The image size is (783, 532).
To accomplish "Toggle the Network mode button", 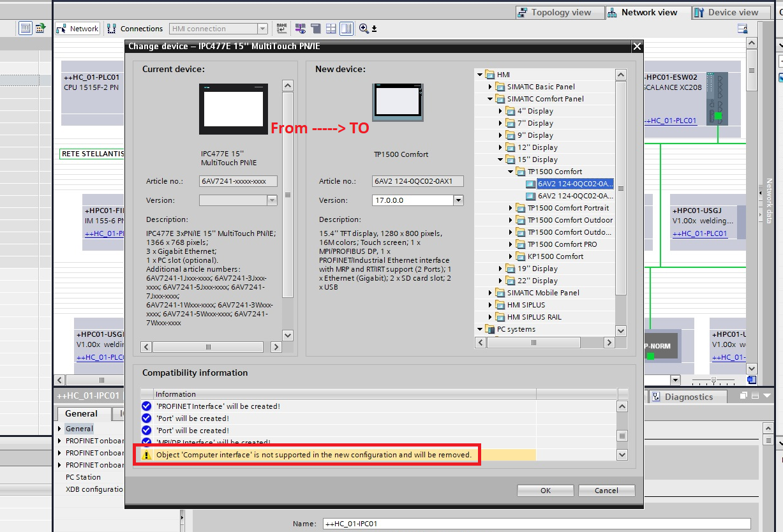I will click(77, 29).
